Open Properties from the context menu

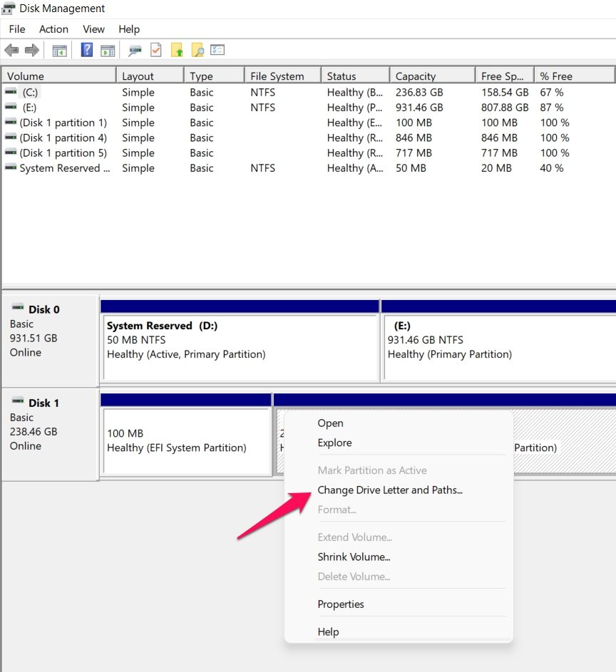coord(340,604)
